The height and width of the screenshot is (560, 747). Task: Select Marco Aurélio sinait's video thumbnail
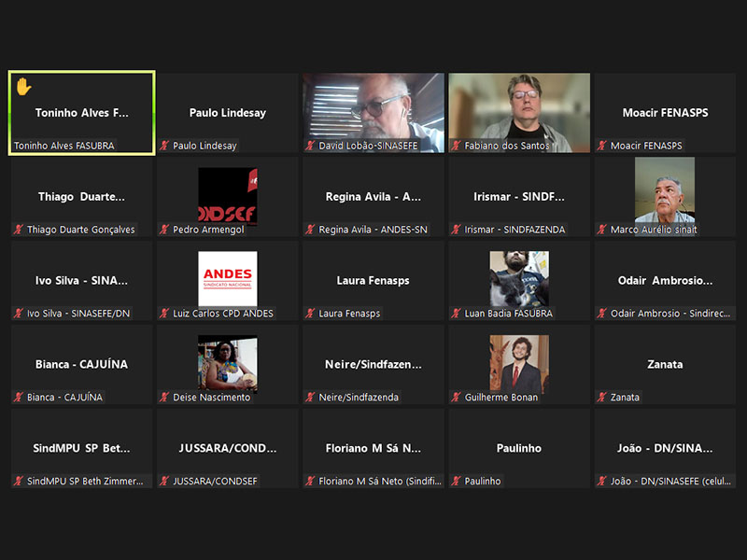point(664,189)
